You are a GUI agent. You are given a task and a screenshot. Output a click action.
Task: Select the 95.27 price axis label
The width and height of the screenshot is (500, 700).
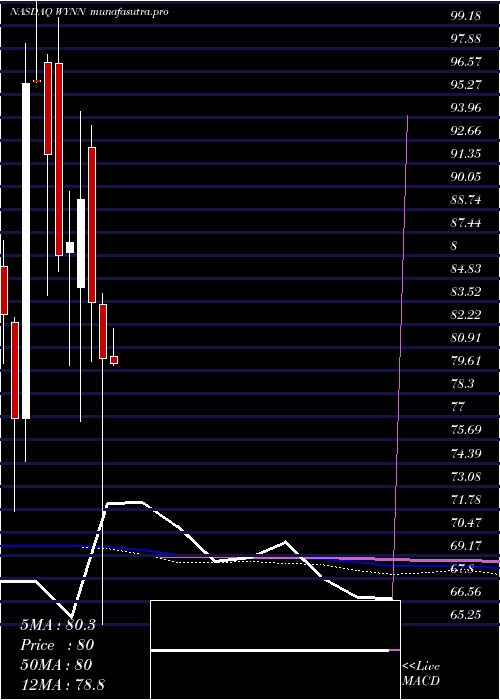tap(465, 84)
